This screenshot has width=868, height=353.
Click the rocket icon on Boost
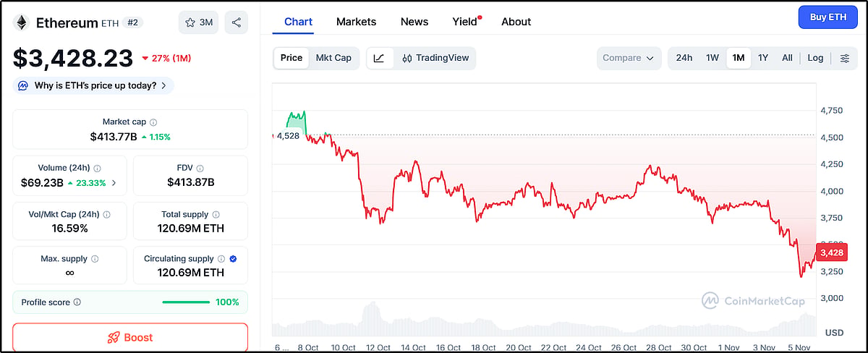pos(114,338)
